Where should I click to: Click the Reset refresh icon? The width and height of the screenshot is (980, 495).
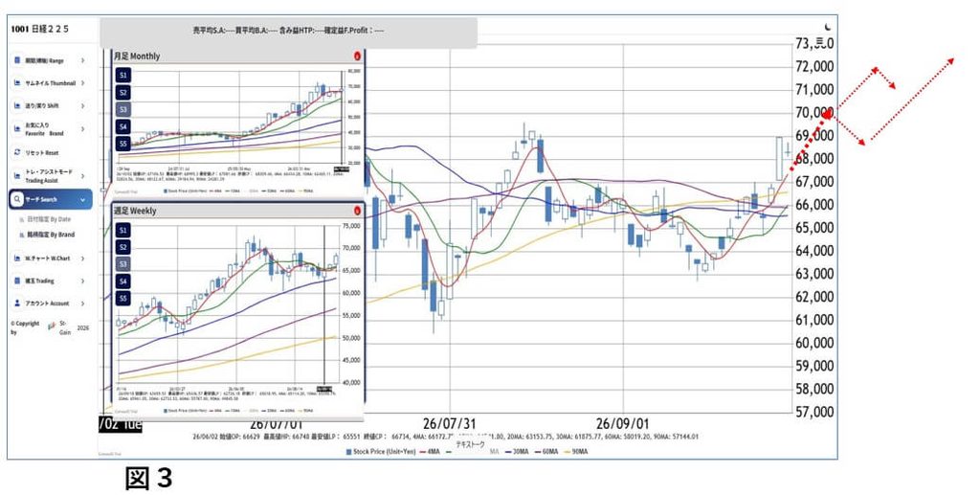[x=17, y=152]
